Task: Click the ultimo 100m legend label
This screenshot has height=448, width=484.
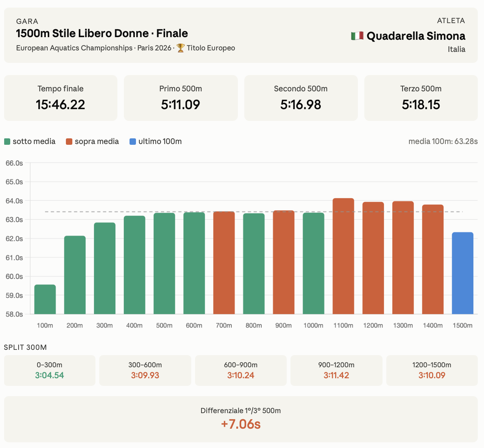Action: click(160, 141)
